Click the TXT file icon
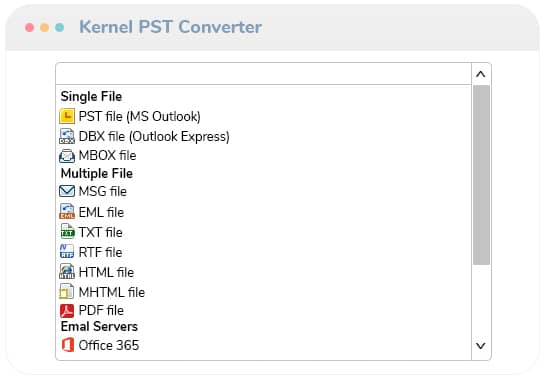The width and height of the screenshot is (545, 380). (x=67, y=231)
